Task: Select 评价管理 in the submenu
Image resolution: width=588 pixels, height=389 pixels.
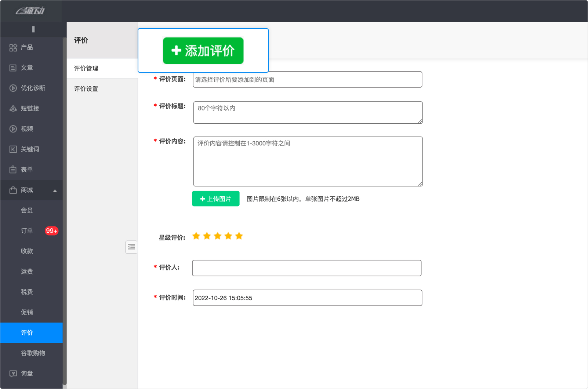Action: 86,69
